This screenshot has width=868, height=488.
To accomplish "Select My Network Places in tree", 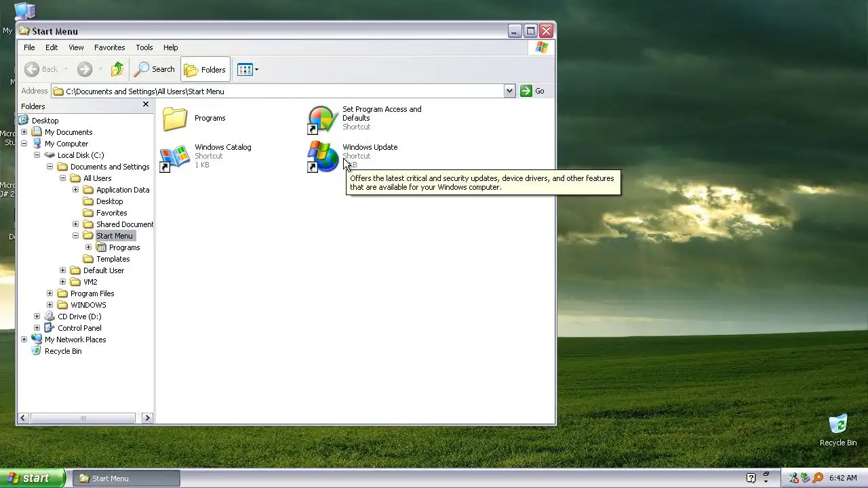I will point(75,340).
